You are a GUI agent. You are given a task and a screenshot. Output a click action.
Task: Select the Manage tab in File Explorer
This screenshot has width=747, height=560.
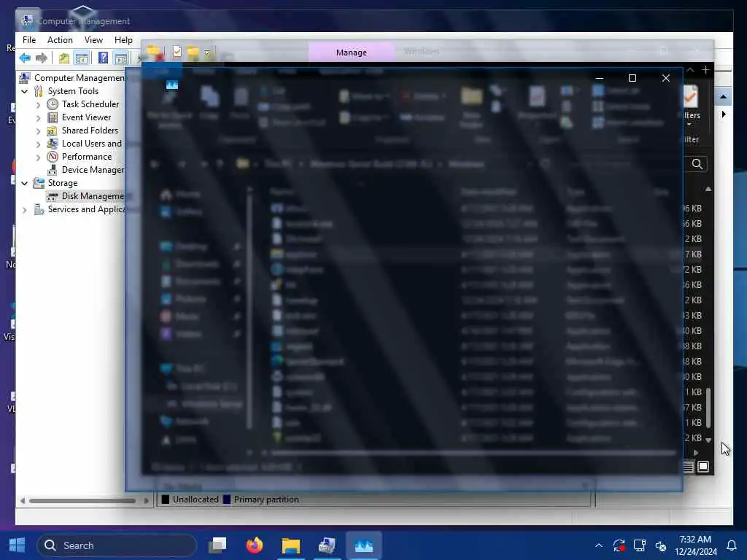click(x=351, y=52)
